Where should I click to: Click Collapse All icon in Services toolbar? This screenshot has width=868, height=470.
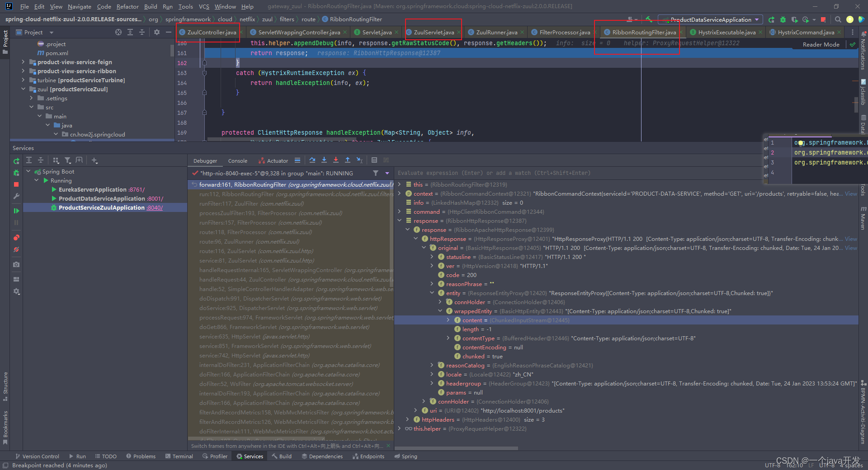40,160
